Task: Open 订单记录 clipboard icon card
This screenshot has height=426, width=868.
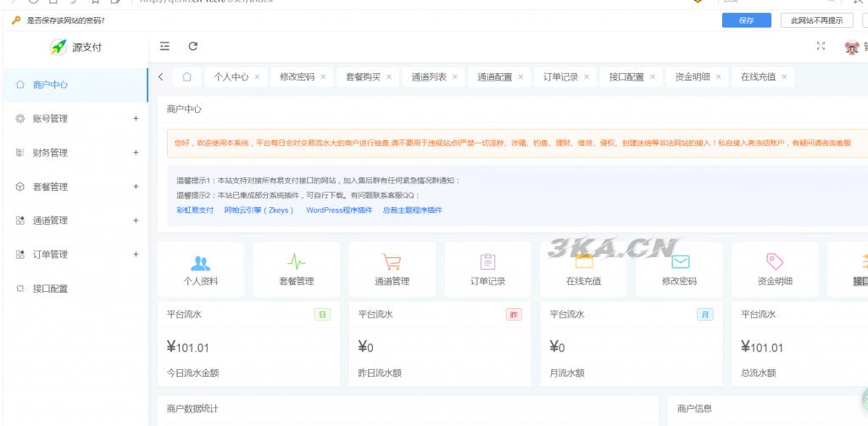Action: (487, 270)
